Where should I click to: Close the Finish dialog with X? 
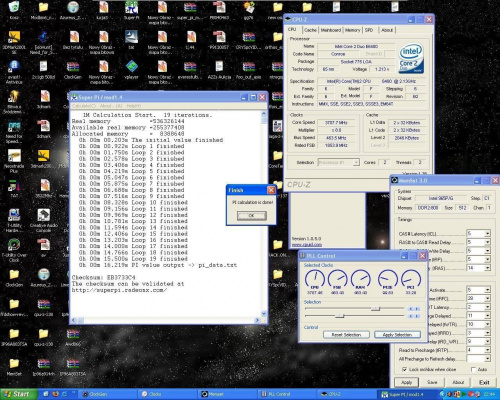click(271, 190)
